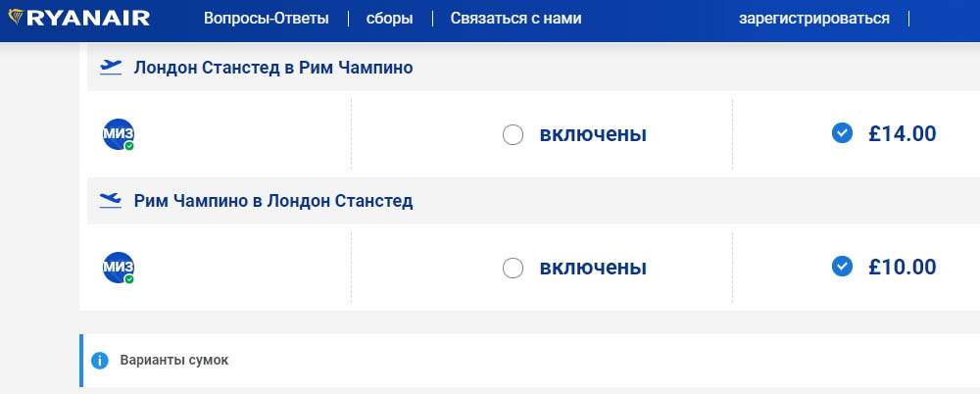Click the £10.00 price label
This screenshot has width=980, height=394.
[902, 267]
